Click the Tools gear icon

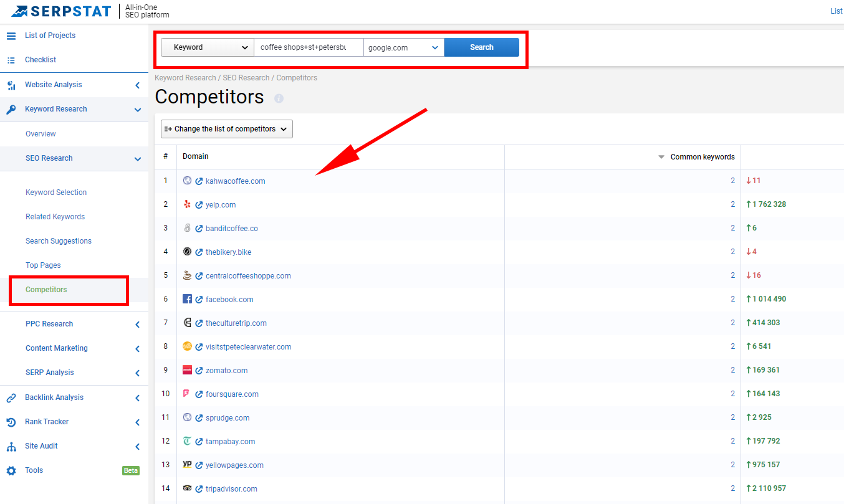[x=11, y=471]
